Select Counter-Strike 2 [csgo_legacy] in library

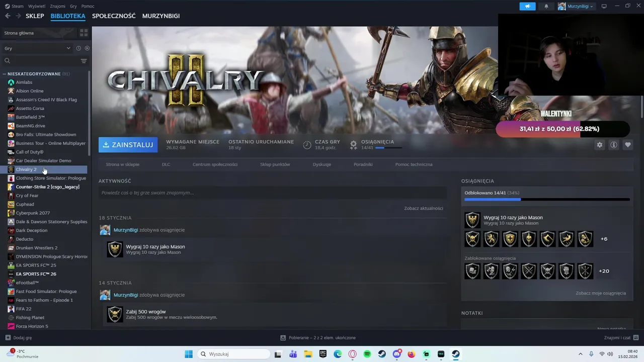pyautogui.click(x=47, y=187)
